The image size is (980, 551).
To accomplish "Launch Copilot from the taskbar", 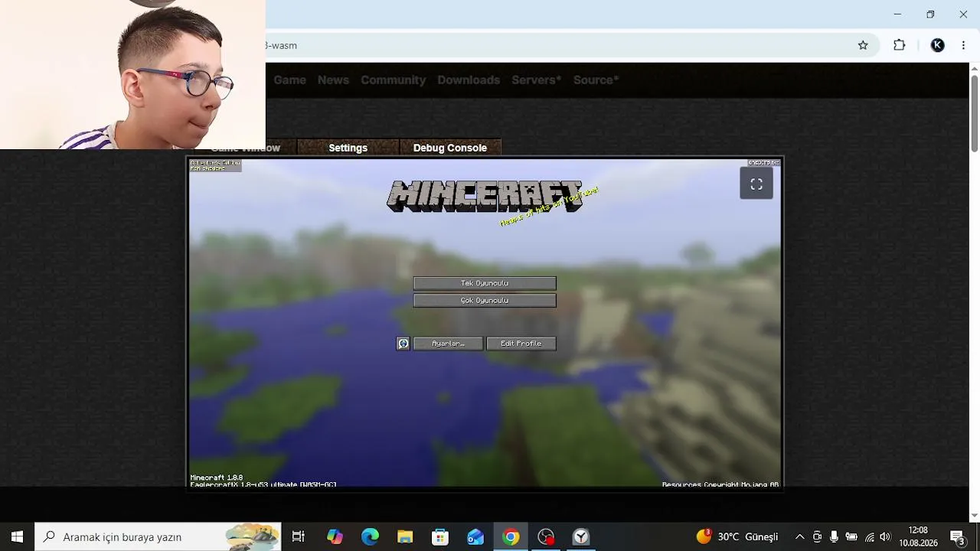I will coord(335,536).
